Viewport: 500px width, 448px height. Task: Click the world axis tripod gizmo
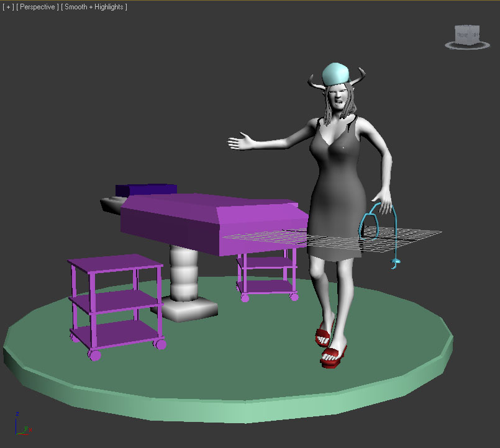pos(23,424)
